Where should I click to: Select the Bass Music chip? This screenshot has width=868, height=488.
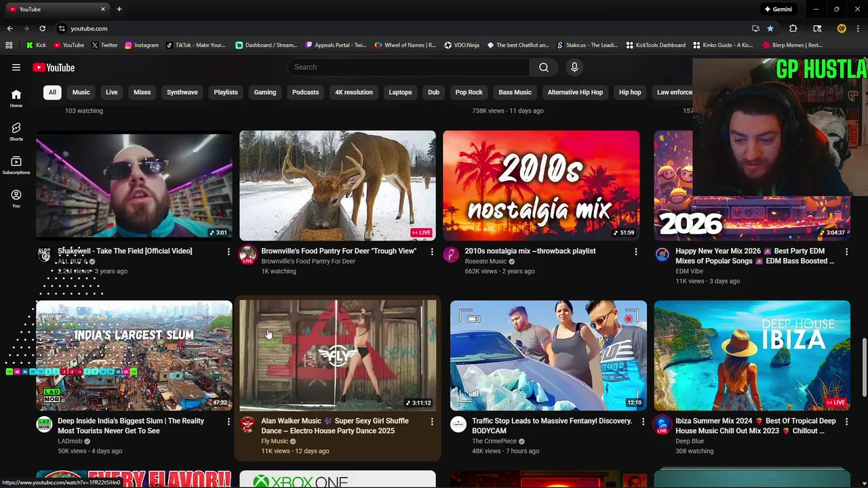(515, 92)
